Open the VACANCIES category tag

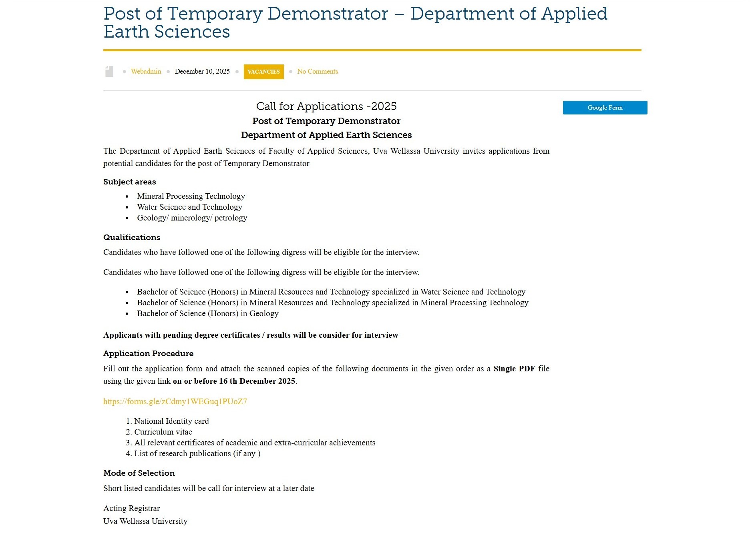pos(263,72)
